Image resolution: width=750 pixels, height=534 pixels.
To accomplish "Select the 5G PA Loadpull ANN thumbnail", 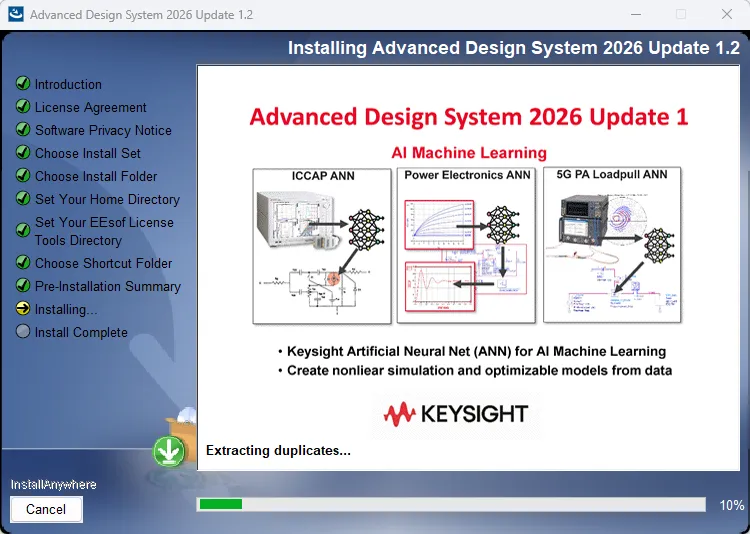I will coord(612,245).
